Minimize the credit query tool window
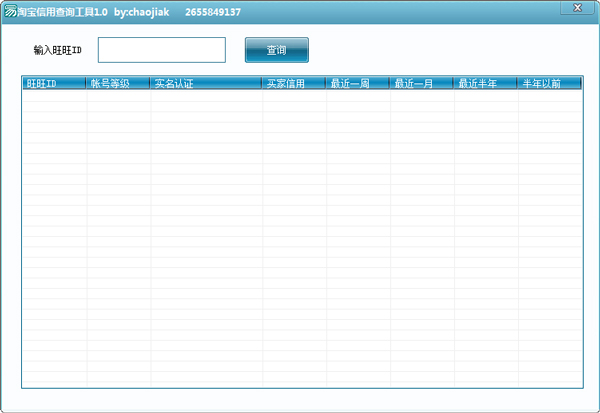The height and width of the screenshot is (413, 600). 550,8
